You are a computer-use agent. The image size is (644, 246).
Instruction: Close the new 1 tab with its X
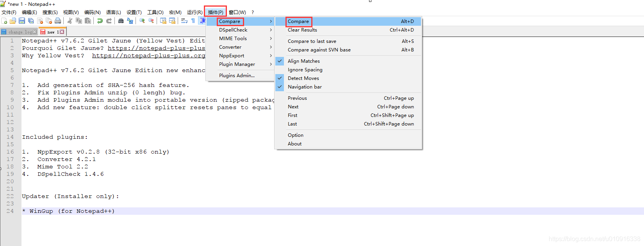pyautogui.click(x=62, y=32)
